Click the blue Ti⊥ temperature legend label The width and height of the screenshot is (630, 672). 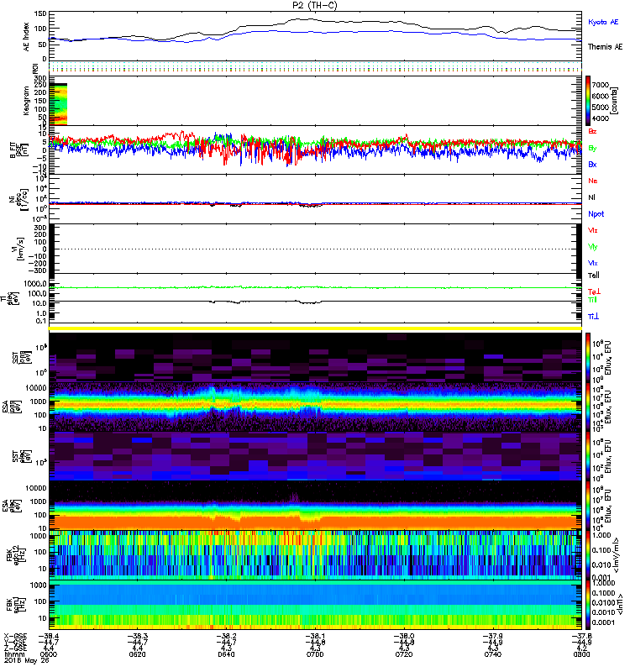(x=593, y=317)
